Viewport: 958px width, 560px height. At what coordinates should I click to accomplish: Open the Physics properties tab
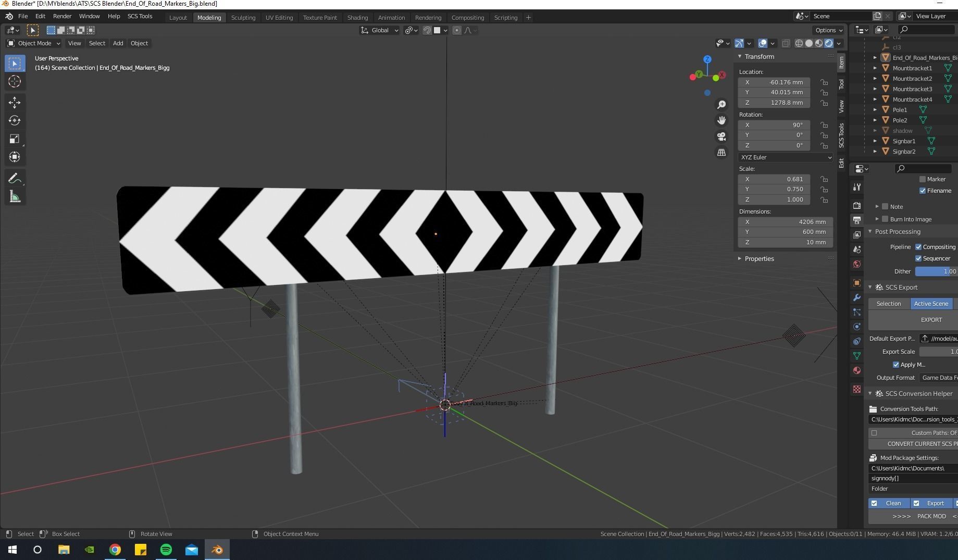857,327
